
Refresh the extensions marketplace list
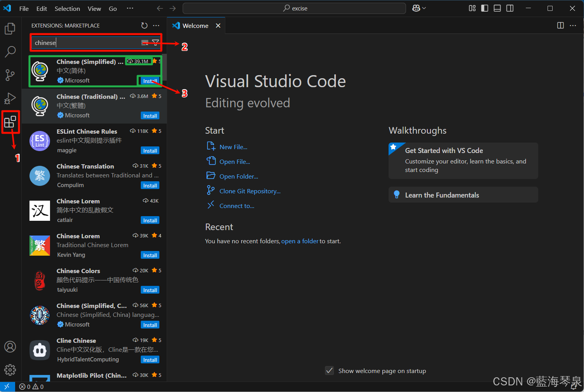click(x=144, y=26)
